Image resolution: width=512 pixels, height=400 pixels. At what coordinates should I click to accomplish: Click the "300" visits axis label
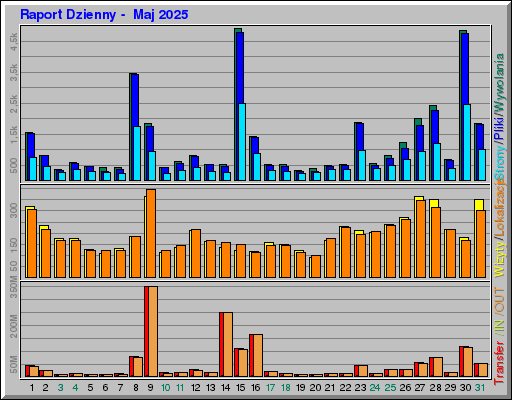pyautogui.click(x=14, y=211)
